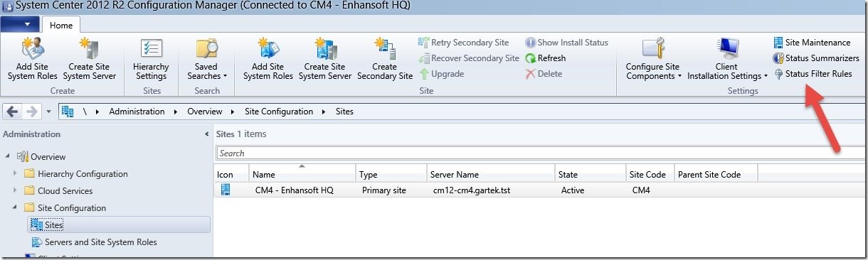
Task: Open Hierarchy Settings
Action: pyautogui.click(x=151, y=59)
